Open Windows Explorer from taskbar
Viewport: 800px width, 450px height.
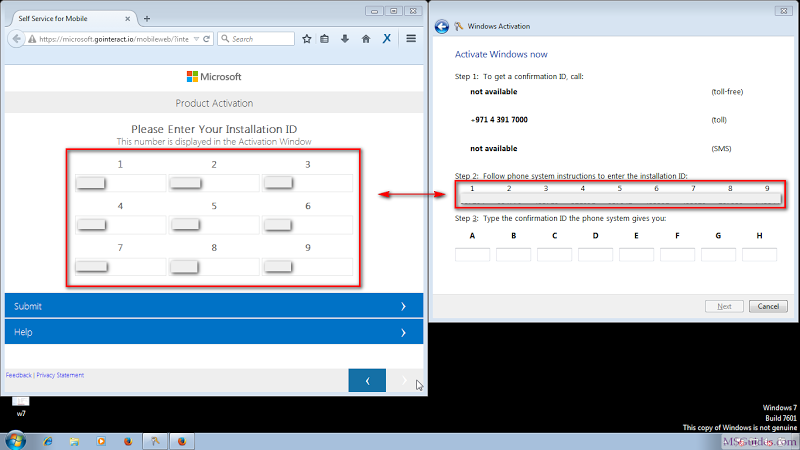[x=74, y=441]
